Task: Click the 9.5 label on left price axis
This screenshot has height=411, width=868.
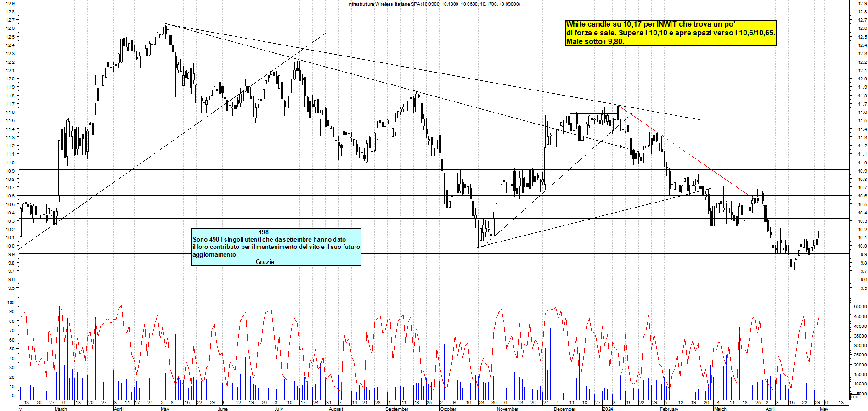Action: tap(11, 288)
